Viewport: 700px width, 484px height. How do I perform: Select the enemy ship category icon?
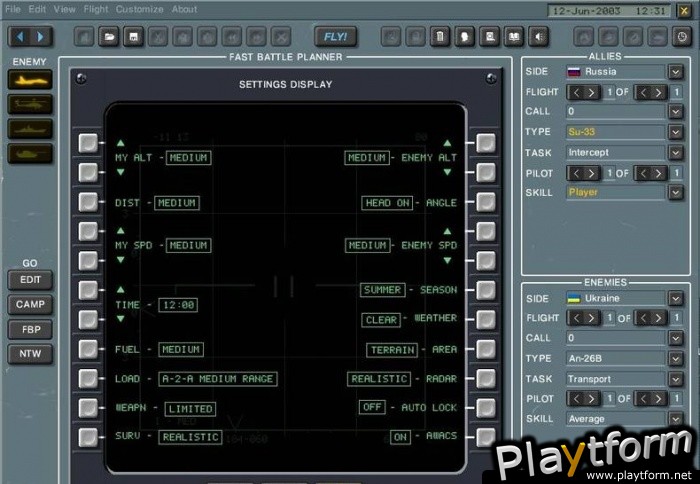tap(30, 129)
